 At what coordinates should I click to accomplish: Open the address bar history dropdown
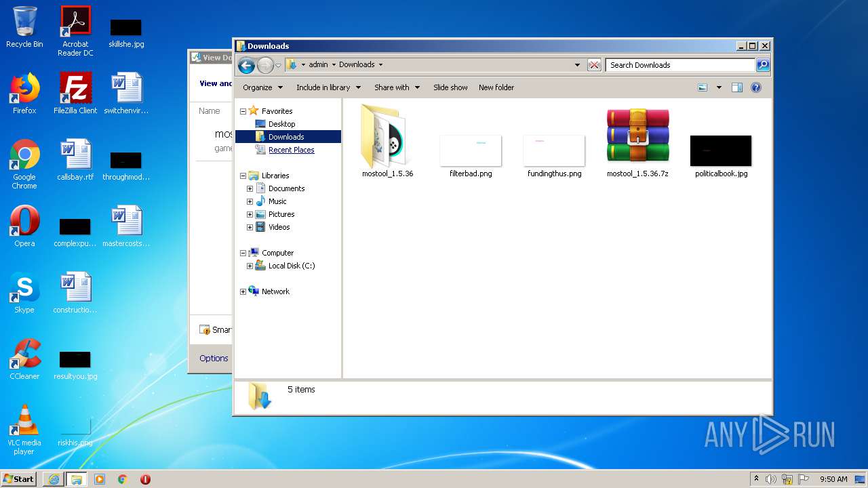point(578,65)
